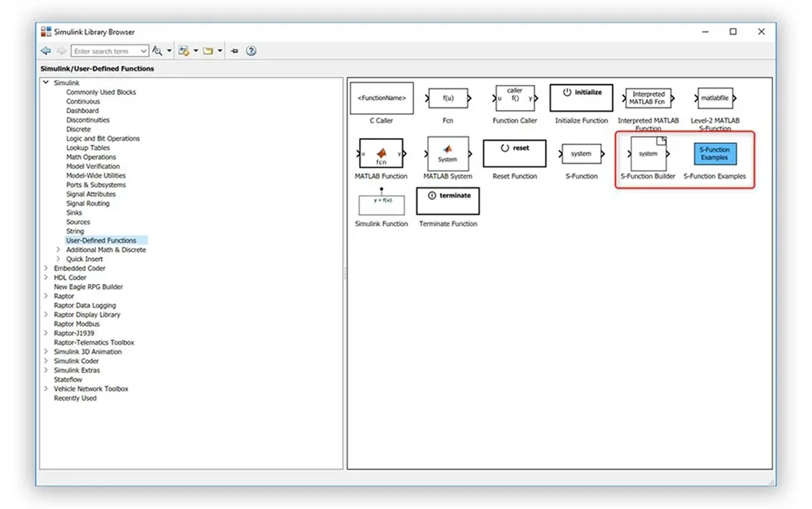Click the blue S-Function Examples block
Viewport: 812px width, 509px height.
pyautogui.click(x=715, y=154)
